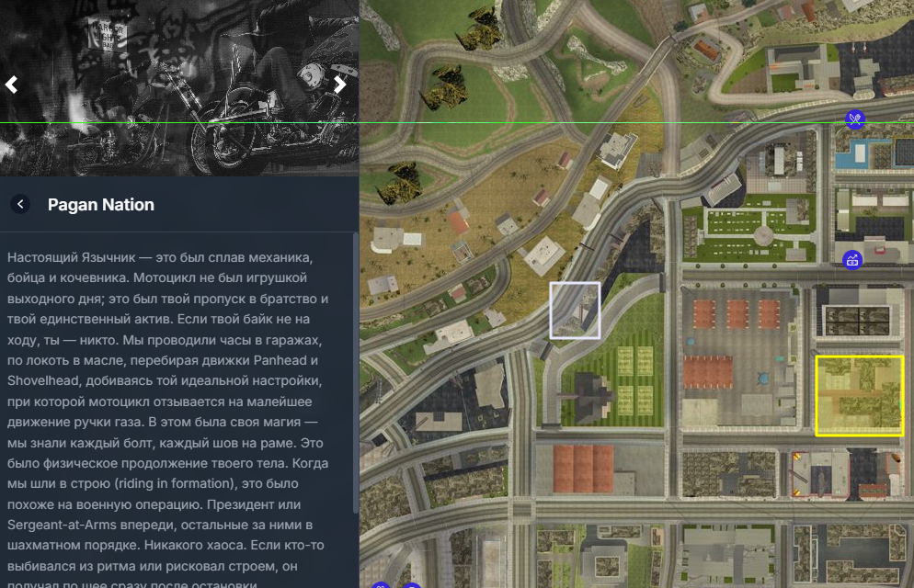Viewport: 914px width, 588px height.
Task: Advance to the next banner carousel image
Action: pyautogui.click(x=339, y=85)
